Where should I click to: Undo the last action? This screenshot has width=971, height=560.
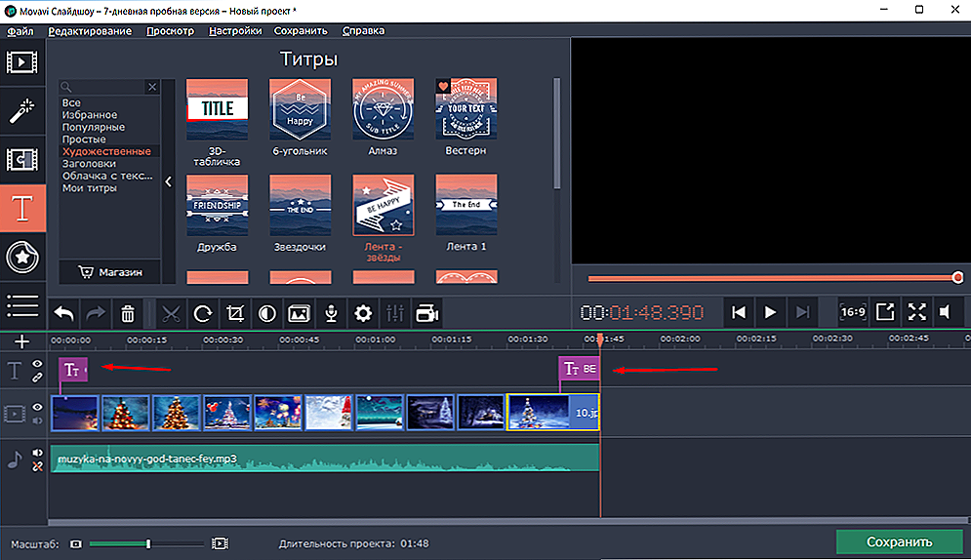click(63, 314)
